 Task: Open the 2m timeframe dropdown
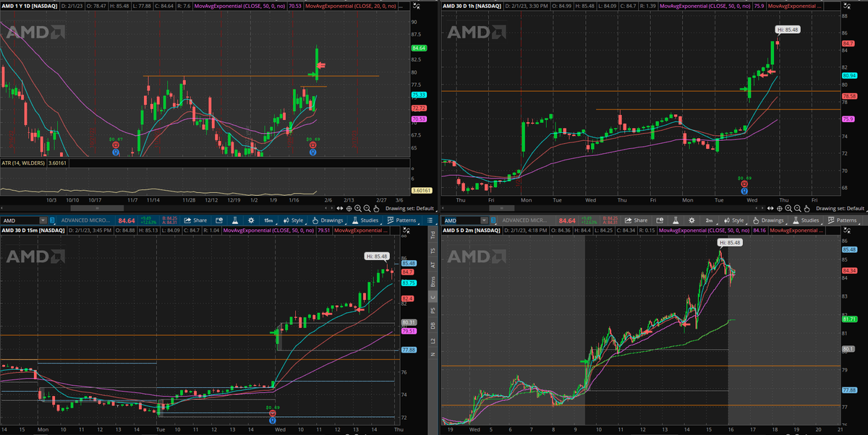pos(710,220)
